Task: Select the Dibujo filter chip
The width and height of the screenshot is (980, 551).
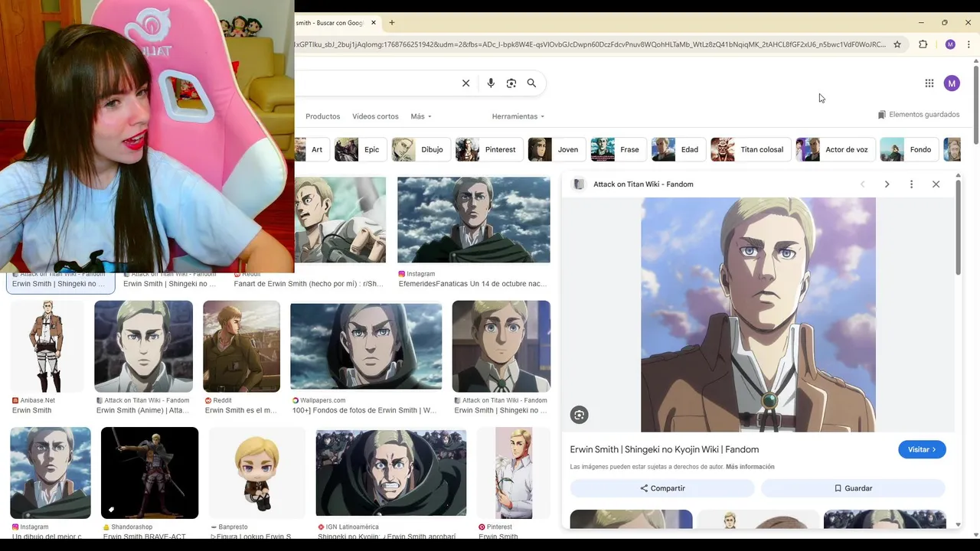Action: (x=420, y=149)
